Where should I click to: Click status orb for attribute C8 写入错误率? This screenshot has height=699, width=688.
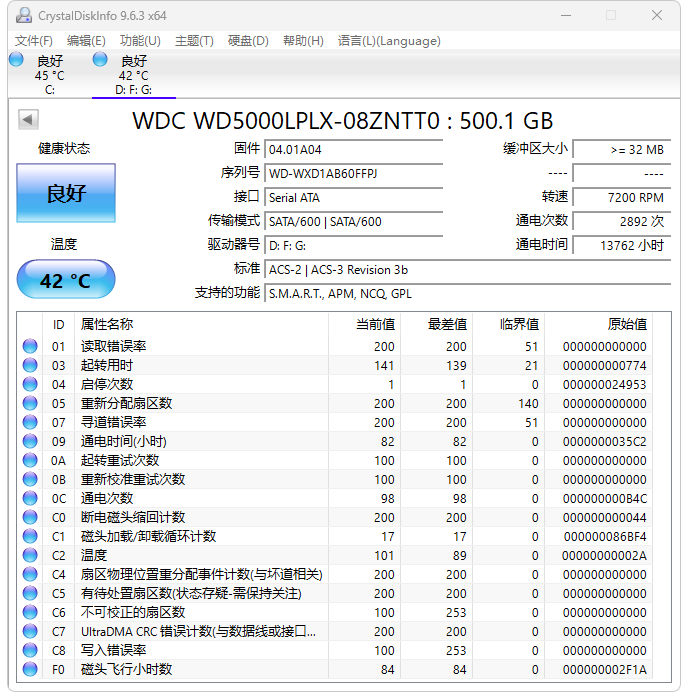pos(30,650)
